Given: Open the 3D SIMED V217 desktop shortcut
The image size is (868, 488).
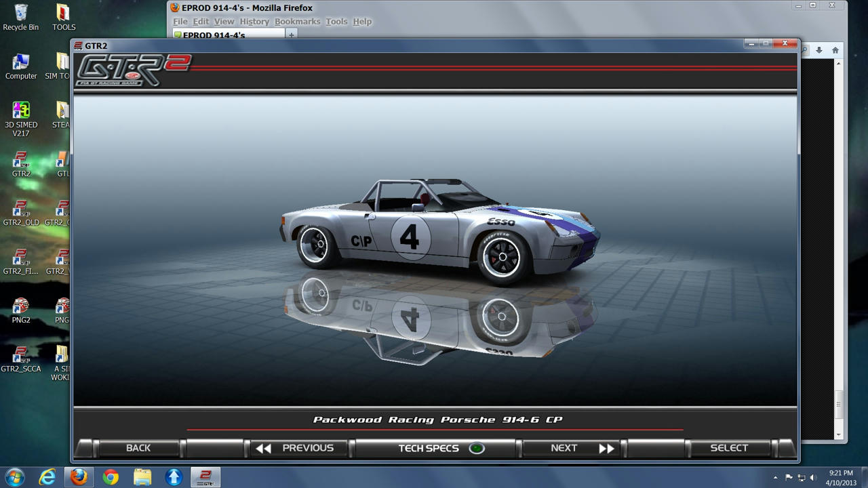Looking at the screenshot, I should (21, 119).
